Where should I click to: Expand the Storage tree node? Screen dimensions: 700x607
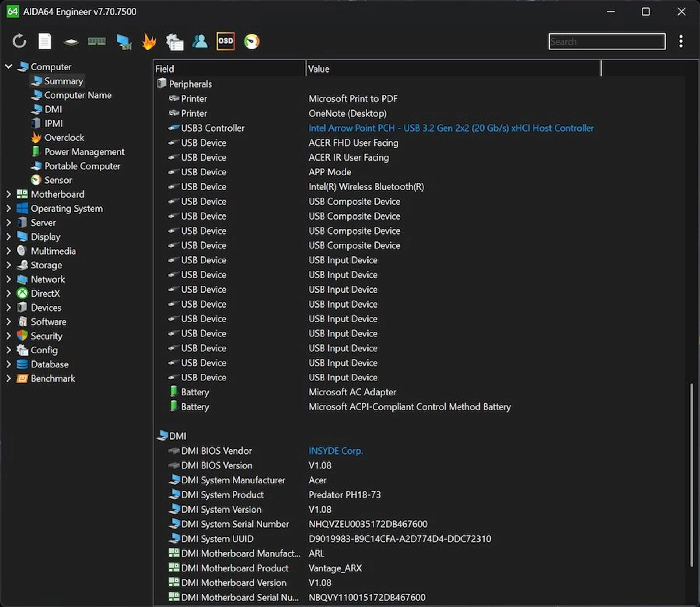[9, 265]
